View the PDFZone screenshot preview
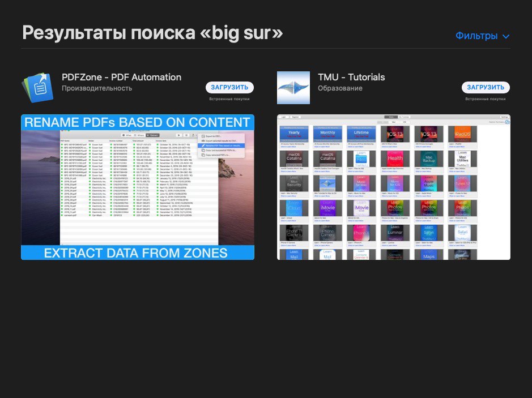Viewport: 532px width, 398px height. (x=138, y=187)
